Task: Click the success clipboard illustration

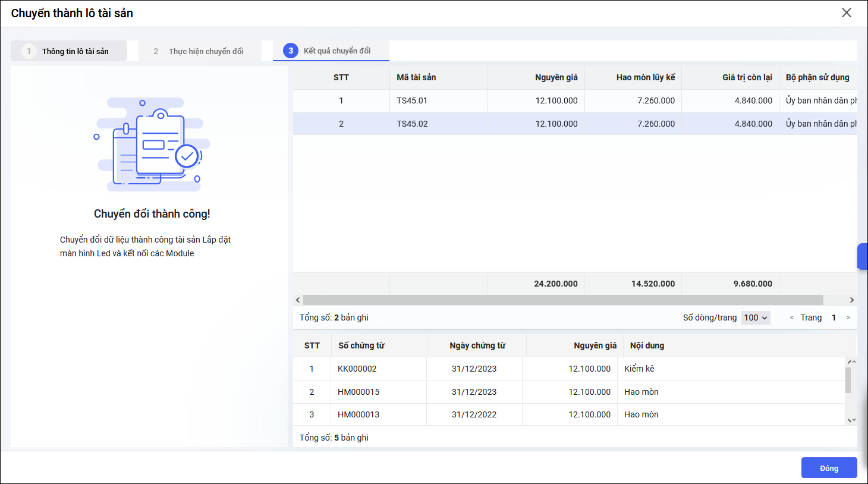Action: point(152,144)
